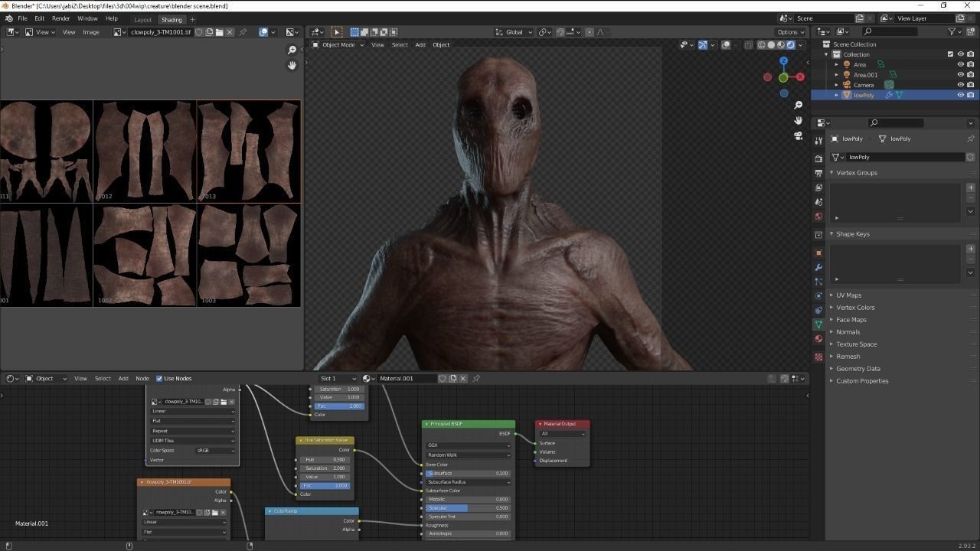Click the Z axis on navigation gizmo
Screen dimensions: 980x551
coord(783,60)
